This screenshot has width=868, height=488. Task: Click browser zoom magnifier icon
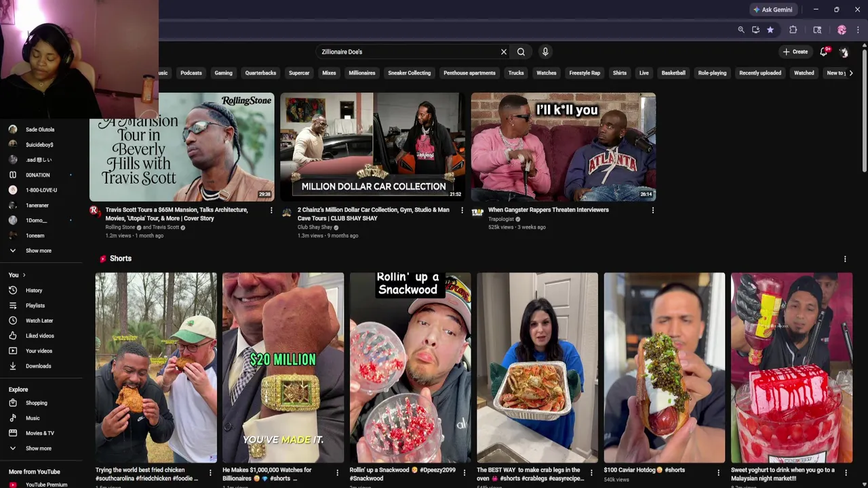tap(741, 30)
